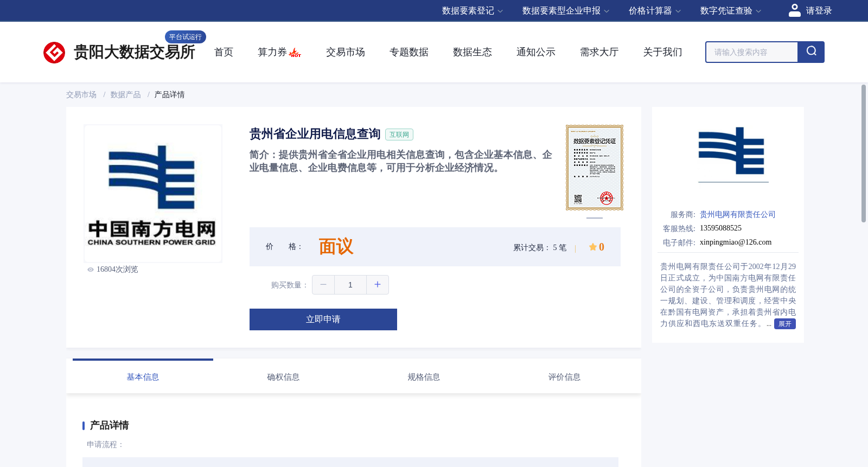Open 数据生态 navigation item

[473, 52]
